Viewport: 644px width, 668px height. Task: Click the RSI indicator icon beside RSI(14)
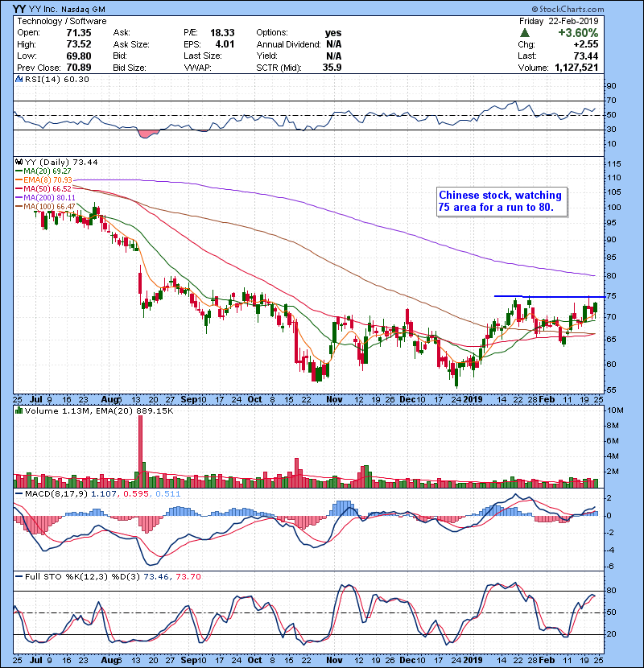pyautogui.click(x=19, y=79)
